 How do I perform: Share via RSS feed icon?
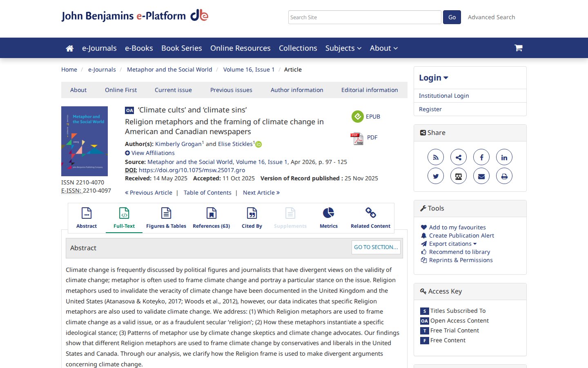(436, 157)
